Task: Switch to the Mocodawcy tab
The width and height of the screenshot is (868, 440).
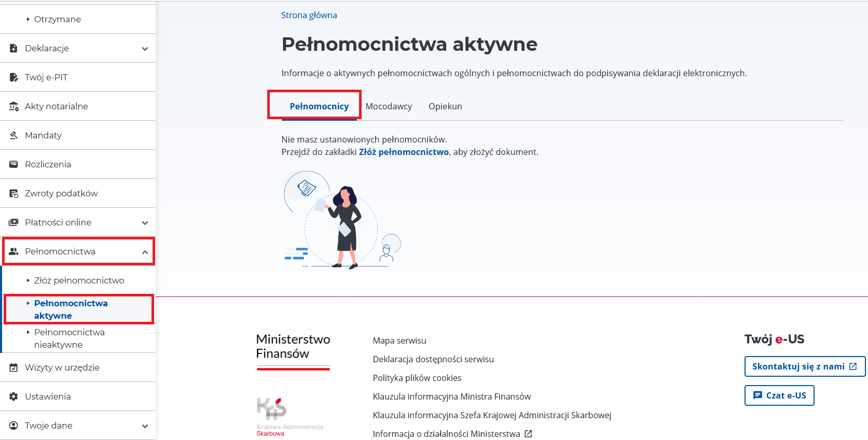Action: pos(389,106)
